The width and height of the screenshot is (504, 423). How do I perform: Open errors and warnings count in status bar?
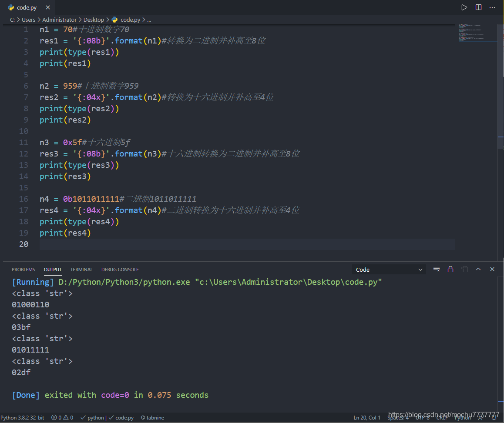click(x=62, y=417)
